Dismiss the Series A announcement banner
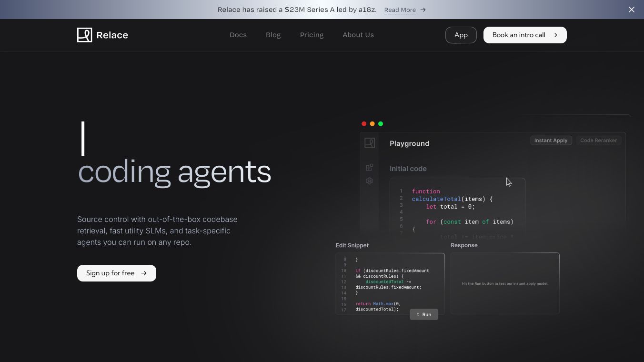This screenshot has height=362, width=644. pyautogui.click(x=631, y=10)
